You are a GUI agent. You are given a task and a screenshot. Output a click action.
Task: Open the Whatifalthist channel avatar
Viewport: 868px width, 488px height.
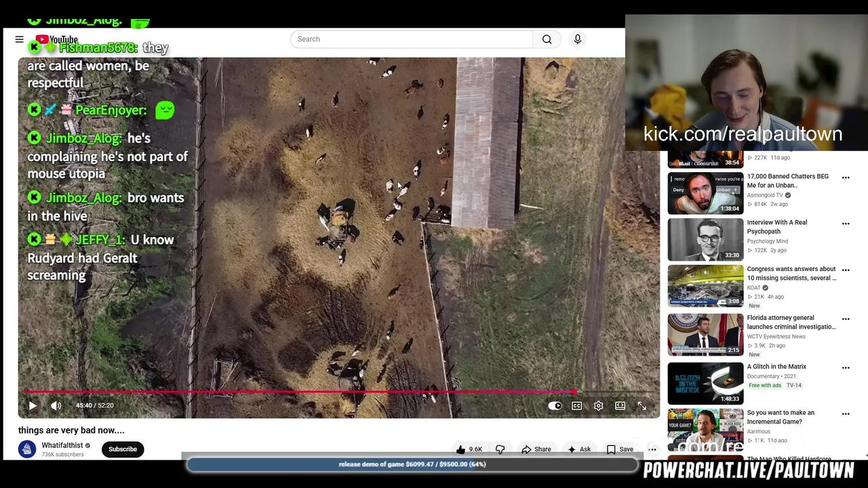[x=27, y=449]
